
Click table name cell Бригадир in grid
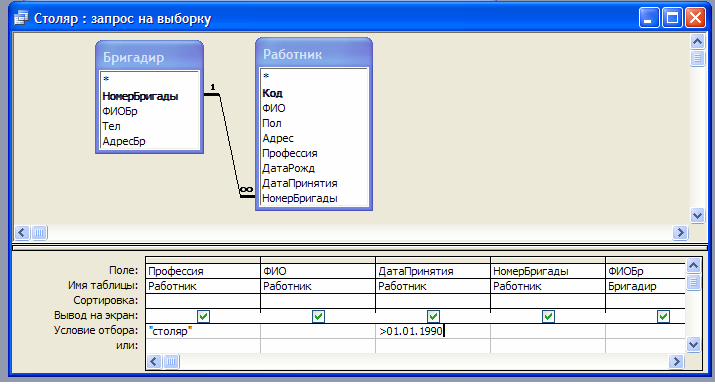(x=645, y=286)
